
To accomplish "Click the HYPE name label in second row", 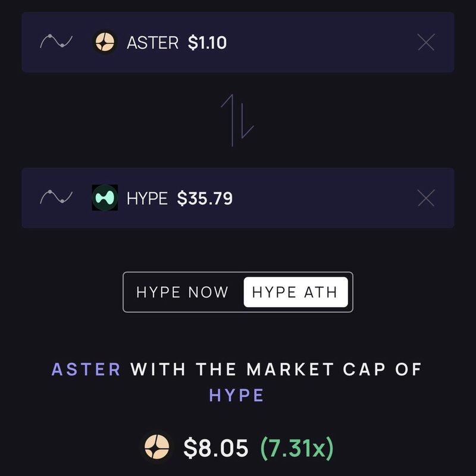I will pyautogui.click(x=148, y=198).
